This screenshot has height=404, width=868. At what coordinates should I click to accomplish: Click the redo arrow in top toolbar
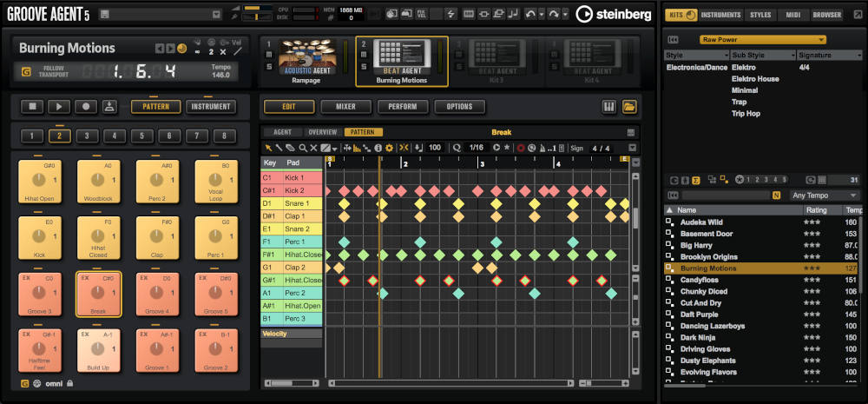pos(553,14)
